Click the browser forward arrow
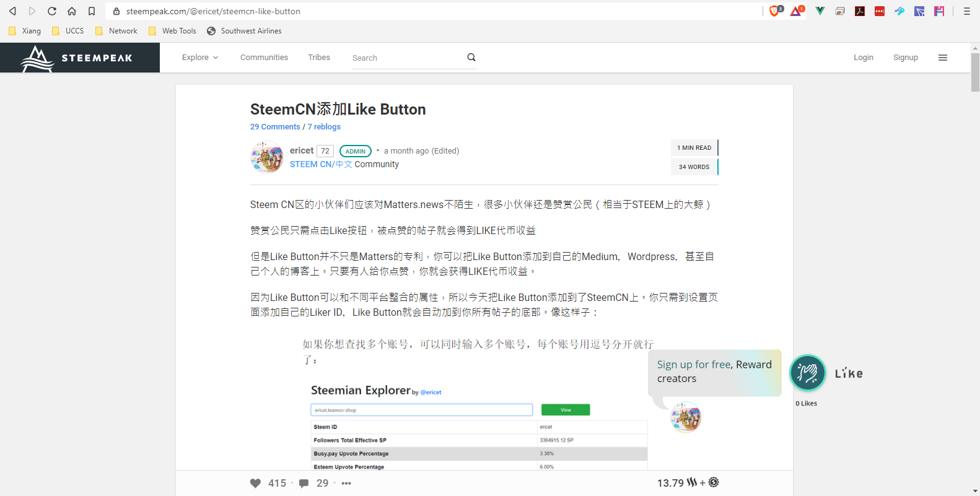The image size is (980, 496). [x=32, y=11]
